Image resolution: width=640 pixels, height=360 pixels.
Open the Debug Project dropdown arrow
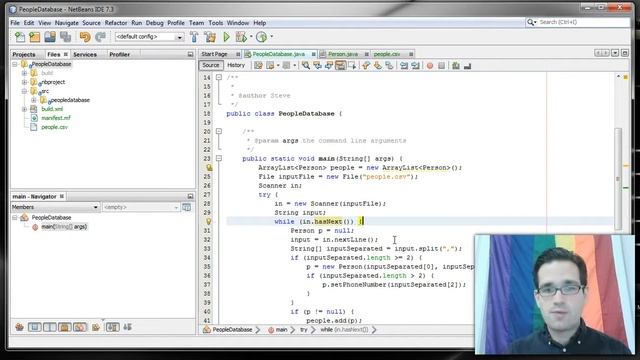click(251, 37)
